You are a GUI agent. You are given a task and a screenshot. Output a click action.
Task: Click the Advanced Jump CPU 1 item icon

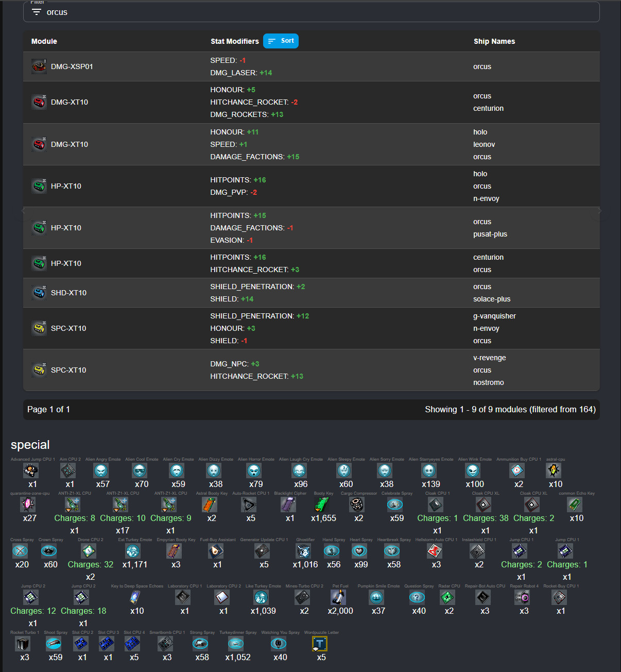pyautogui.click(x=31, y=470)
